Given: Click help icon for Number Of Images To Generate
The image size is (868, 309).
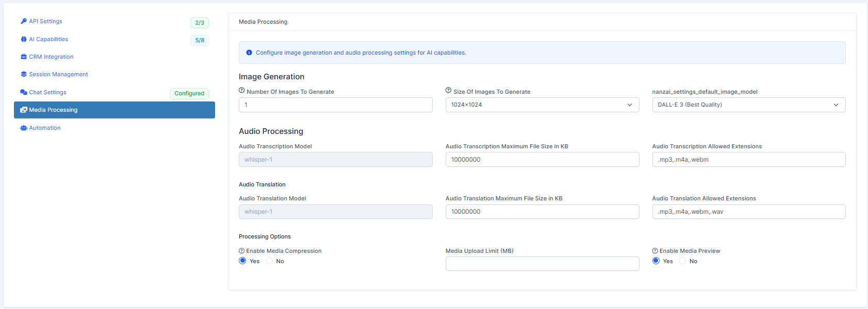Looking at the screenshot, I should coord(242,91).
